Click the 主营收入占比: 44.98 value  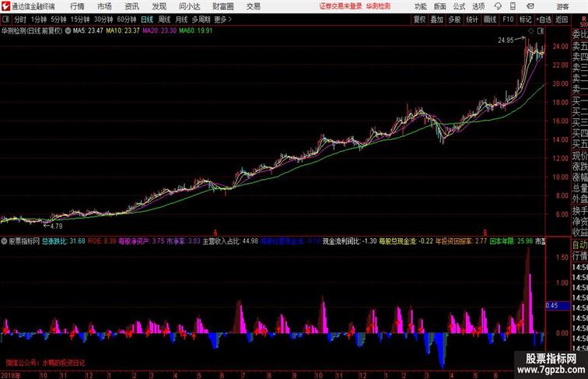pos(230,241)
